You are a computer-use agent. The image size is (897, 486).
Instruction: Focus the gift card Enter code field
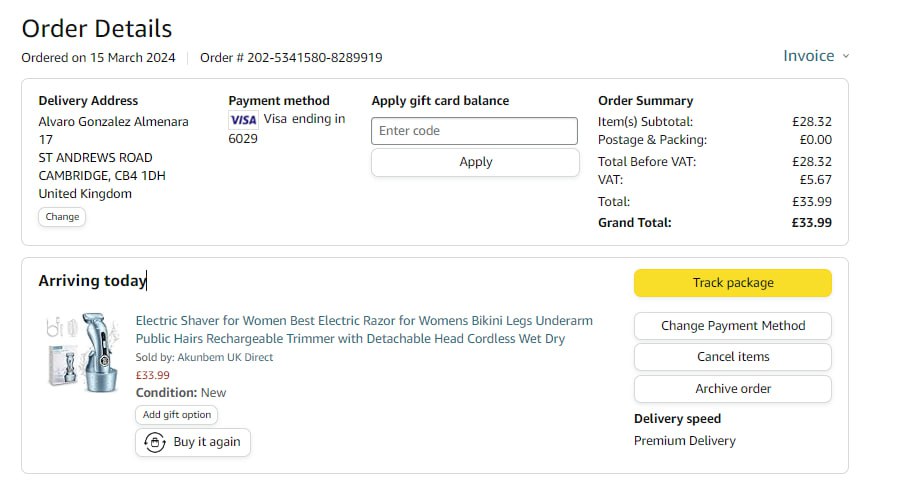(474, 131)
